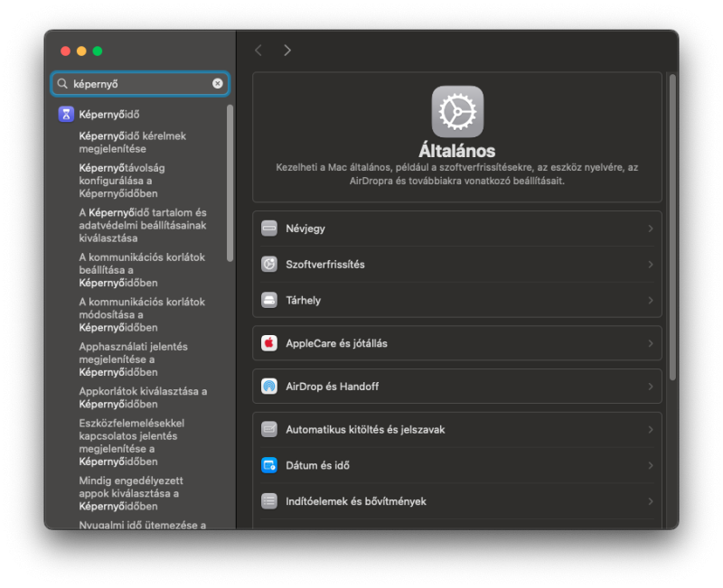This screenshot has width=723, height=588.
Task: Click the green zoom window button
Action: (x=98, y=51)
